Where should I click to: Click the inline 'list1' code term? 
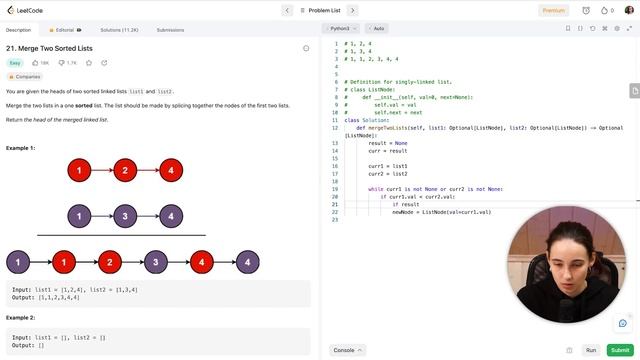pyautogui.click(x=136, y=91)
